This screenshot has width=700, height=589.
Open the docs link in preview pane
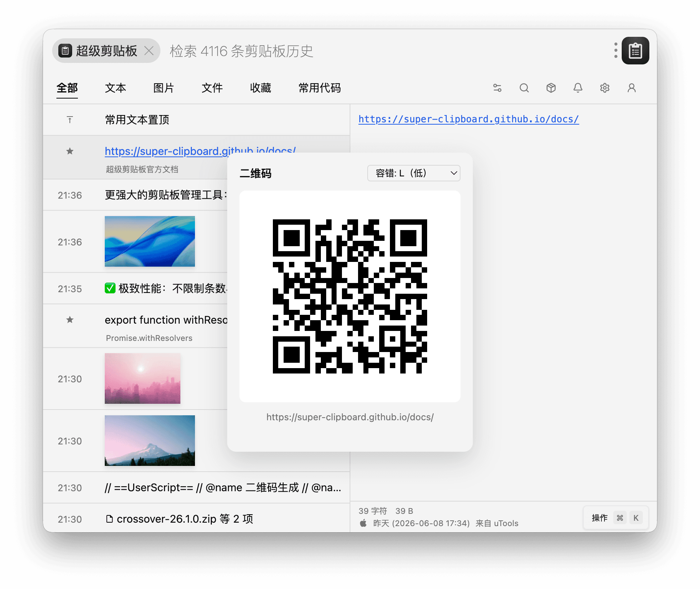(469, 119)
